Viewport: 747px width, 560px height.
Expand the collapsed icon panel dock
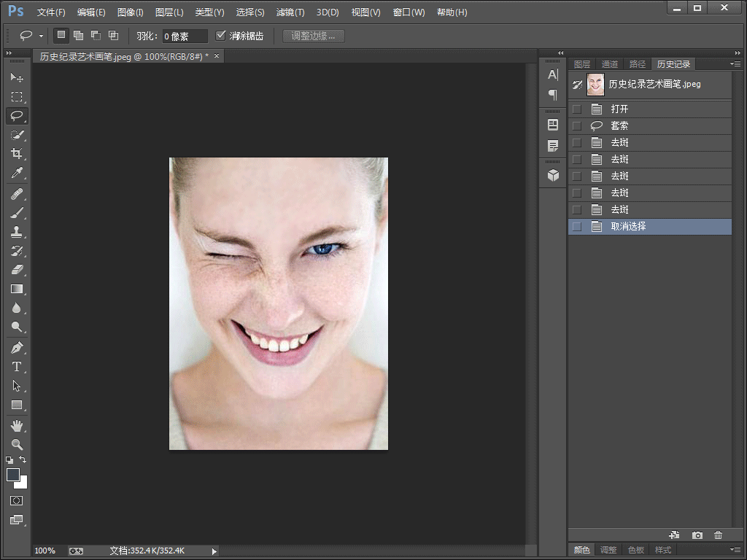click(561, 52)
